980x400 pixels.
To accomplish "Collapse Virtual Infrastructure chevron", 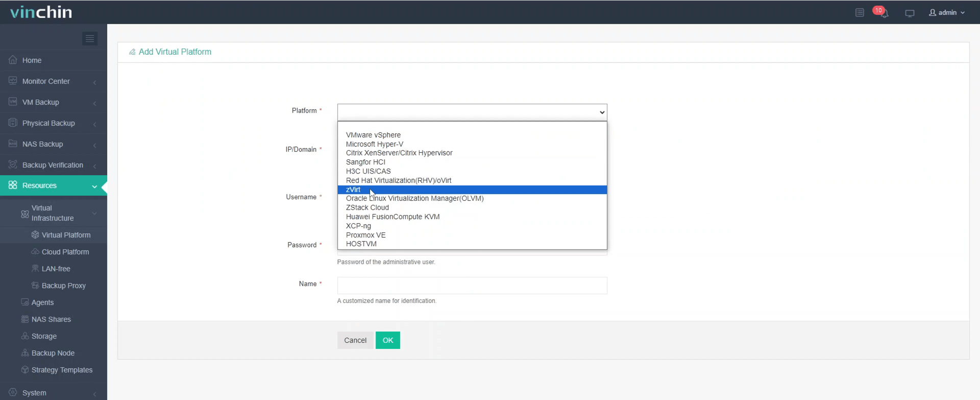I will [94, 214].
